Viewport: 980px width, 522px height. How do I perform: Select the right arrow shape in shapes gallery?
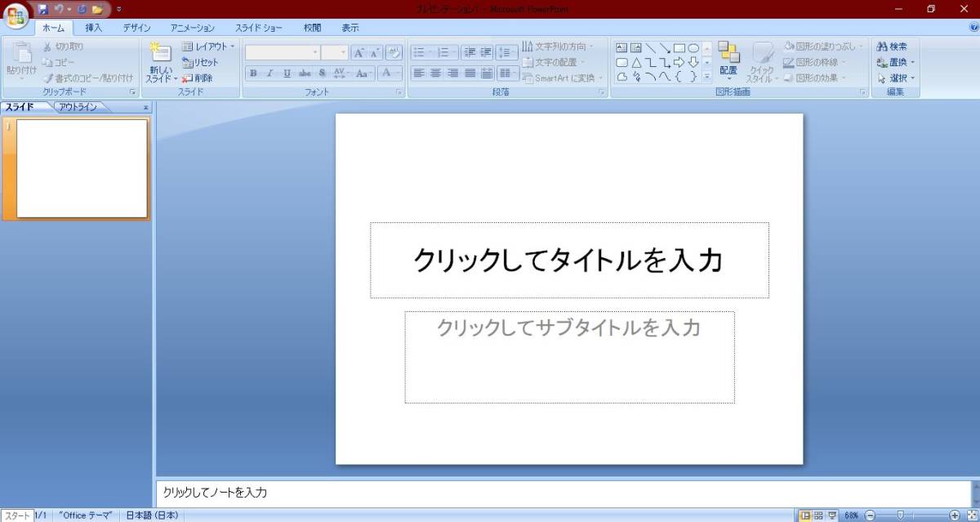(x=679, y=62)
